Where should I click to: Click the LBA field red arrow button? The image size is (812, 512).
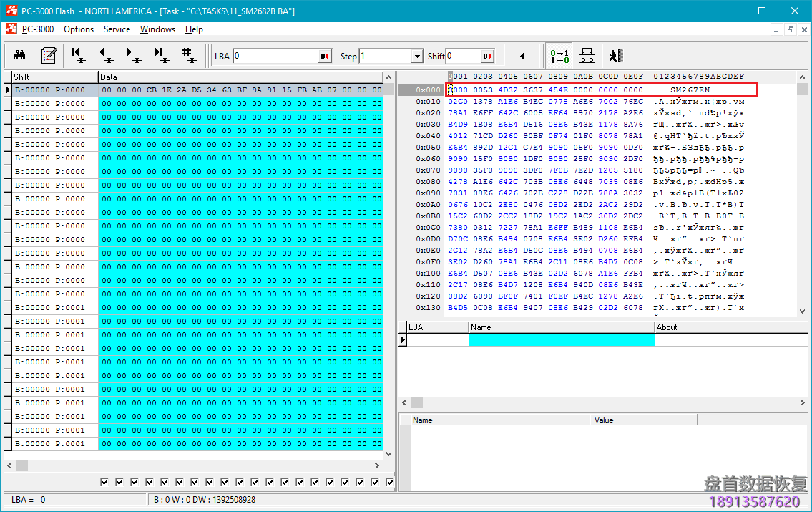[x=325, y=57]
